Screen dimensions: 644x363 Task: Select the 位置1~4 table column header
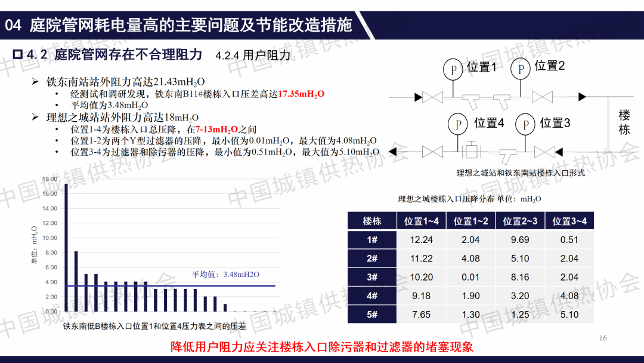(x=422, y=221)
